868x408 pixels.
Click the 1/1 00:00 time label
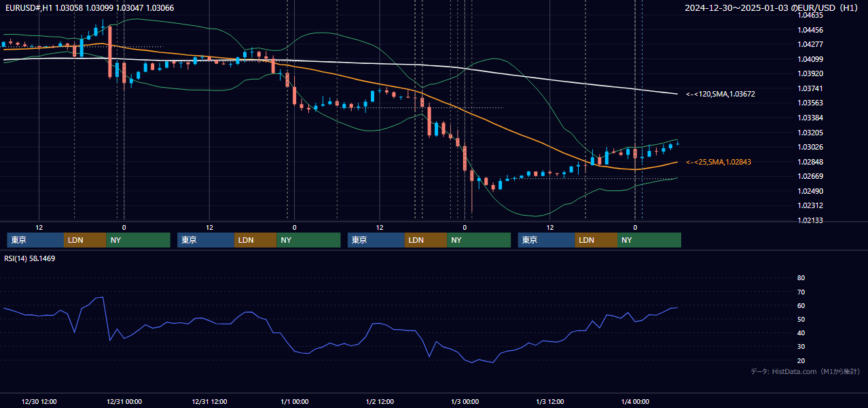coord(295,401)
